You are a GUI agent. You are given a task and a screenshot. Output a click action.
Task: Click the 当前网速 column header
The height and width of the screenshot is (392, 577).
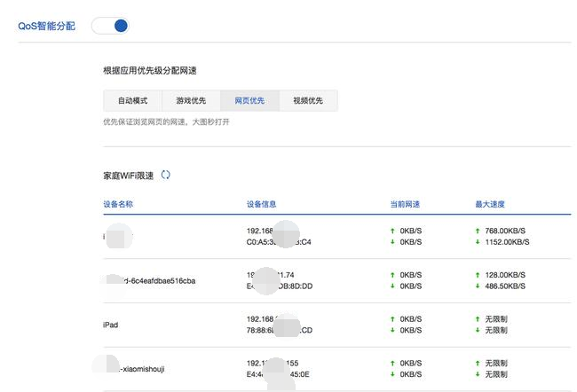pyautogui.click(x=405, y=205)
